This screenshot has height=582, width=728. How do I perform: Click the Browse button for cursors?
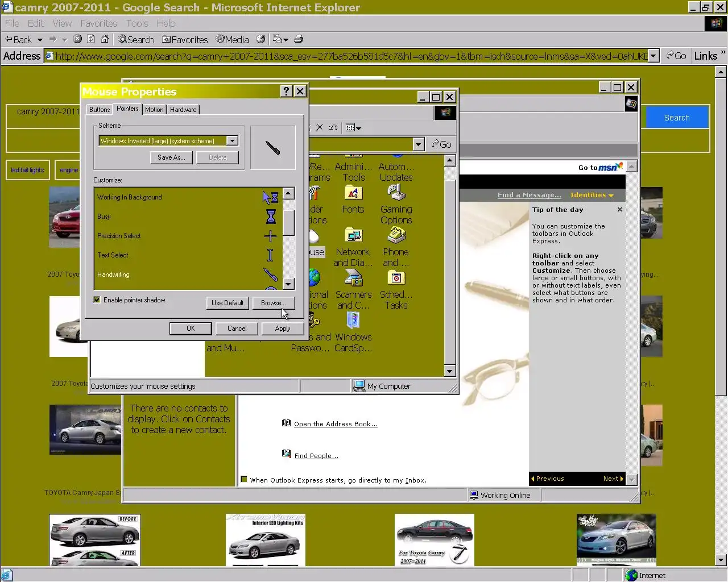274,302
